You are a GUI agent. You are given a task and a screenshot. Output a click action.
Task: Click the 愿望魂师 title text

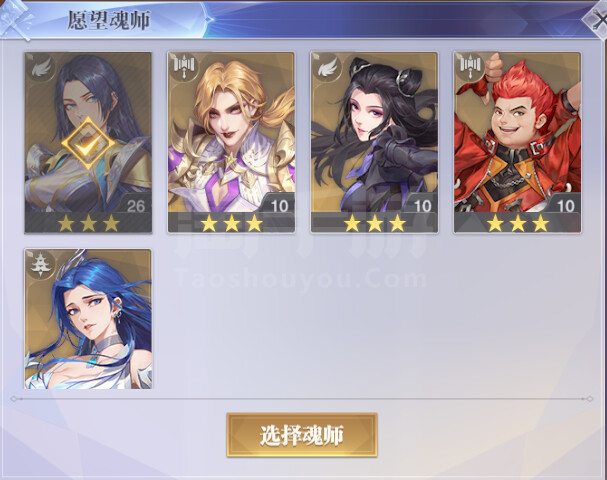[x=109, y=20]
